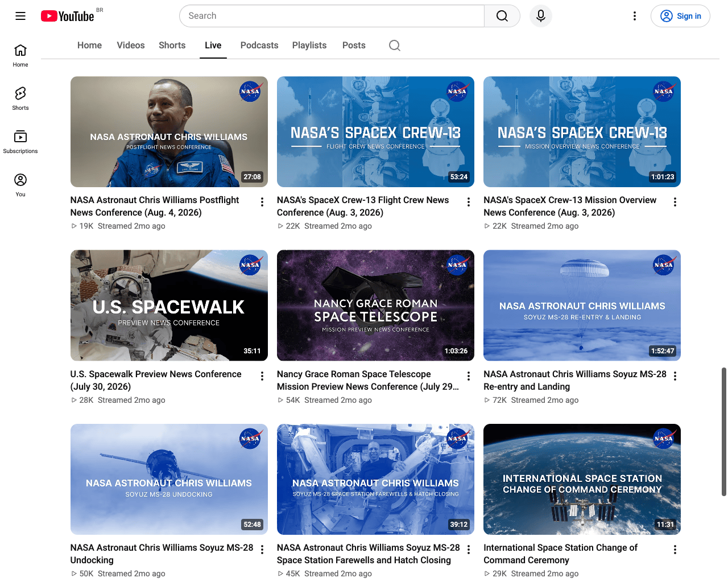Click the YouTube logo

pos(67,16)
